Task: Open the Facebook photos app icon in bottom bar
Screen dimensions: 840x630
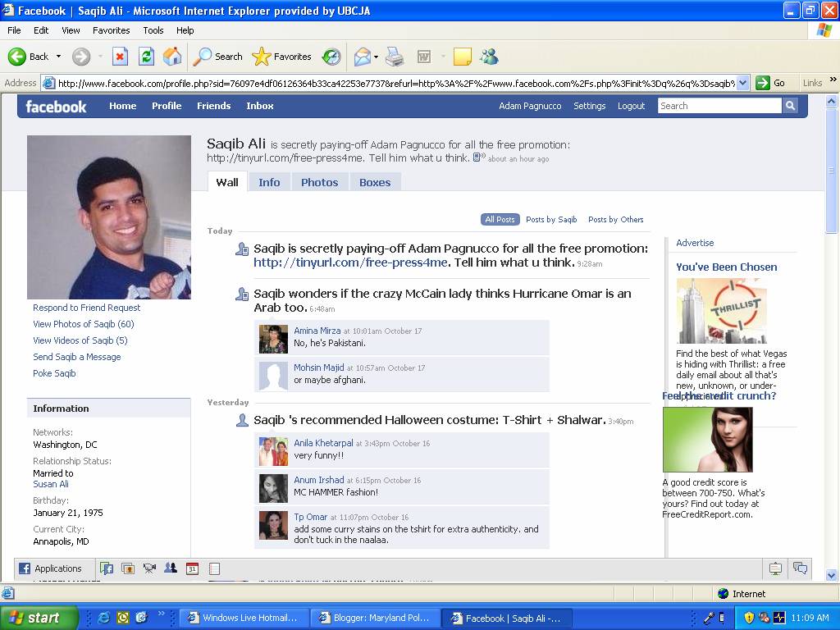Action: (128, 568)
